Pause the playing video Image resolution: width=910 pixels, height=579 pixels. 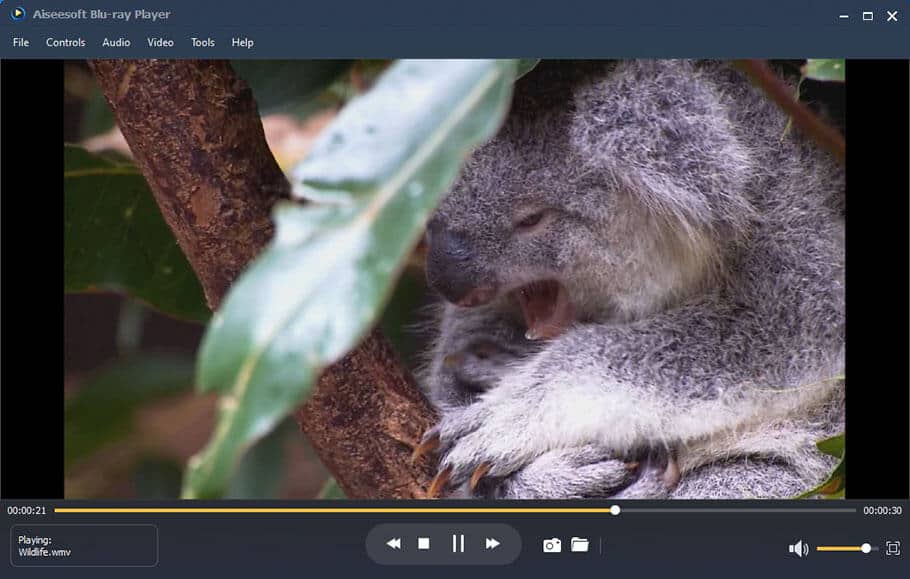click(x=458, y=544)
